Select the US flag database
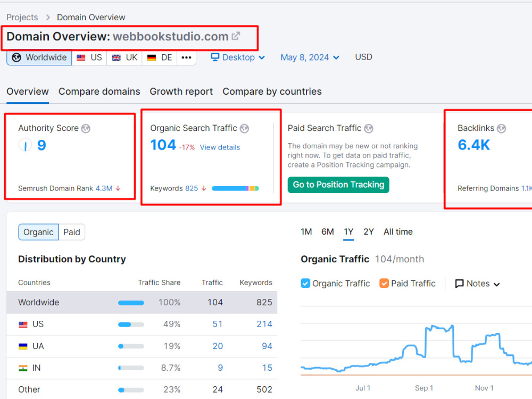The height and width of the screenshot is (399, 532). pyautogui.click(x=89, y=57)
